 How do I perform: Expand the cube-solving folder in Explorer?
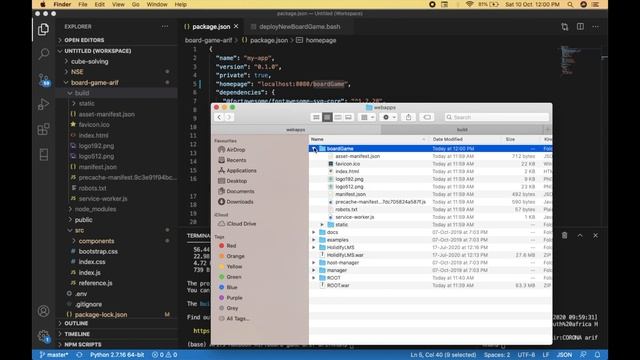click(67, 61)
